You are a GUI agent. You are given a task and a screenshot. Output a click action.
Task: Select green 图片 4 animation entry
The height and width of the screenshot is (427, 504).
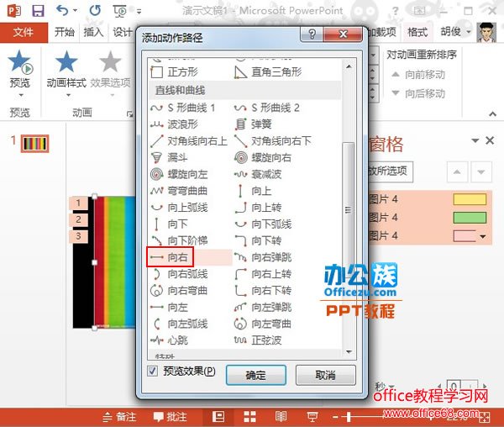click(428, 218)
